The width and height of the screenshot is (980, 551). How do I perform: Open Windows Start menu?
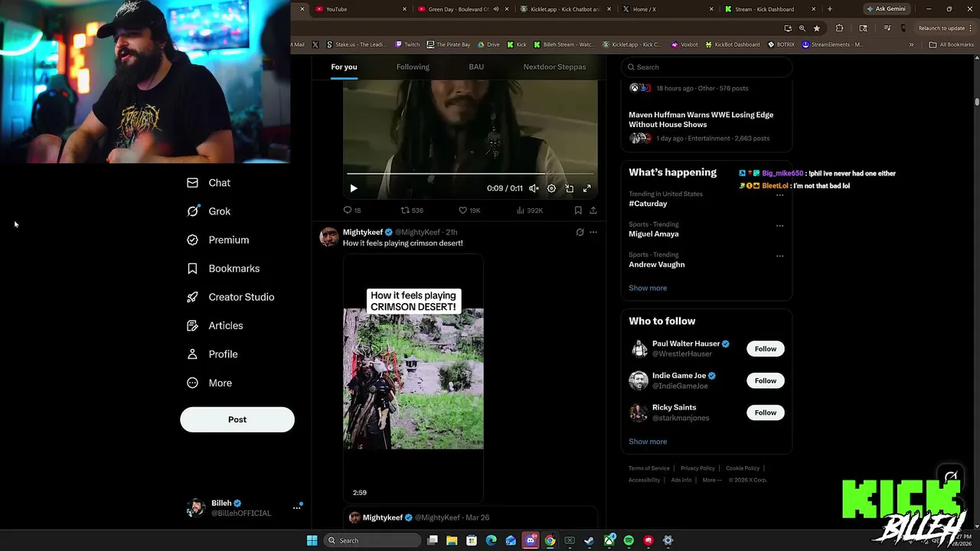tap(312, 540)
